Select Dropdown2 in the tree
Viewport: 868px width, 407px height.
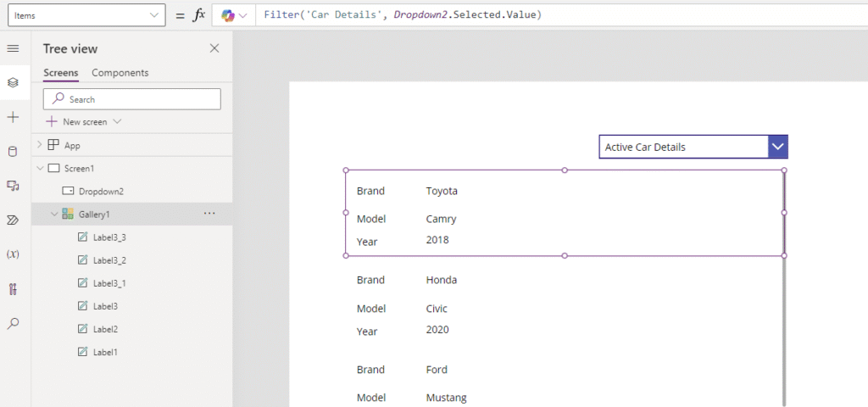102,191
